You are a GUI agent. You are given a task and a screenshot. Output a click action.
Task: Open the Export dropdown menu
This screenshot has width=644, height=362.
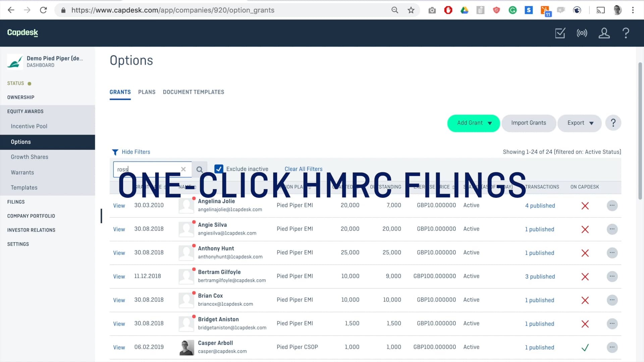point(580,123)
